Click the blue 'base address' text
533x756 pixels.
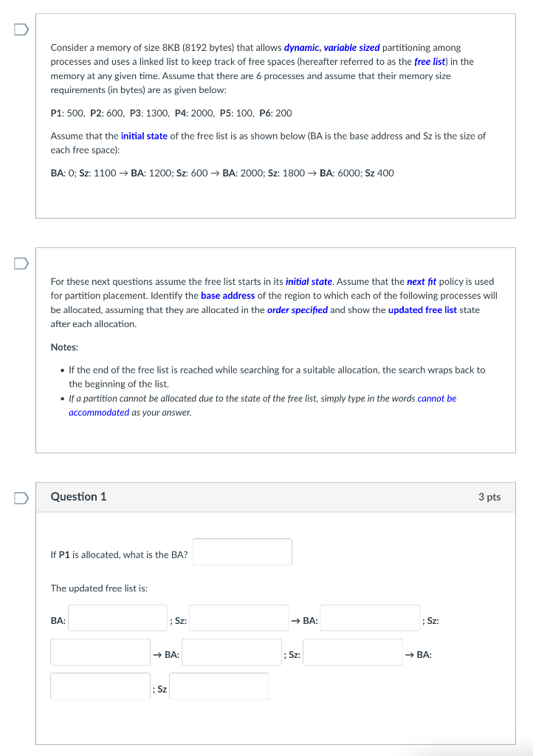pyautogui.click(x=228, y=295)
